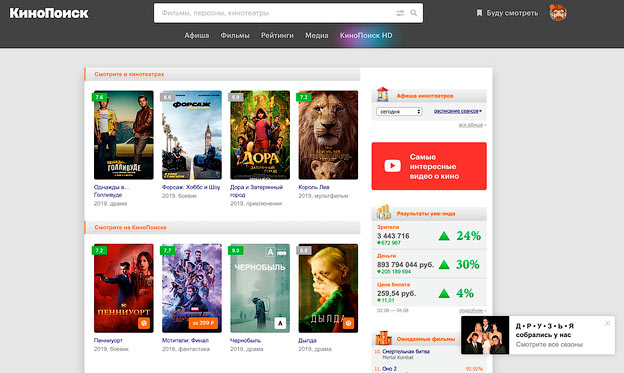The height and width of the screenshot is (373, 624).
Task: Click the magnifier search icon
Action: click(x=413, y=13)
